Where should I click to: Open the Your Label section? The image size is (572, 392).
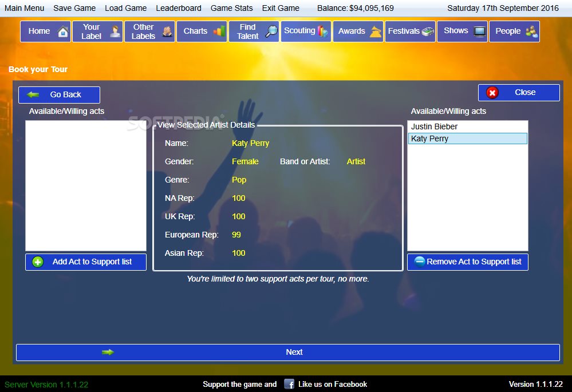[x=97, y=31]
